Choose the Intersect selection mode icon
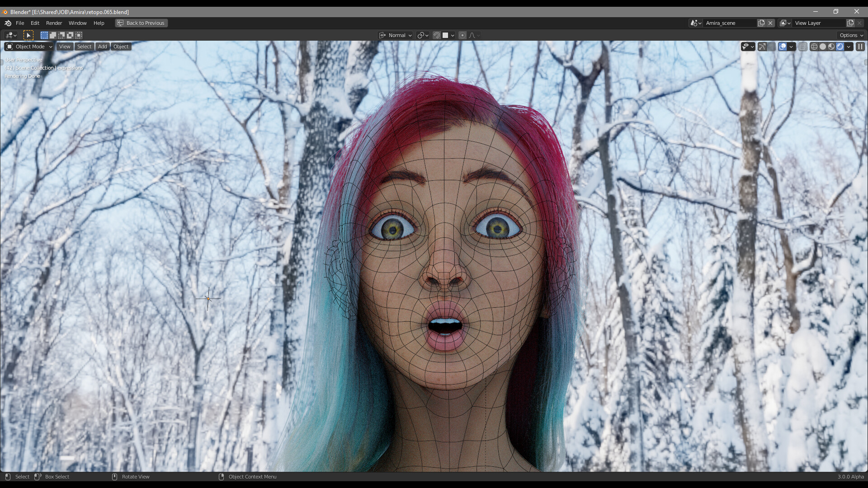868x488 pixels. pos(79,35)
